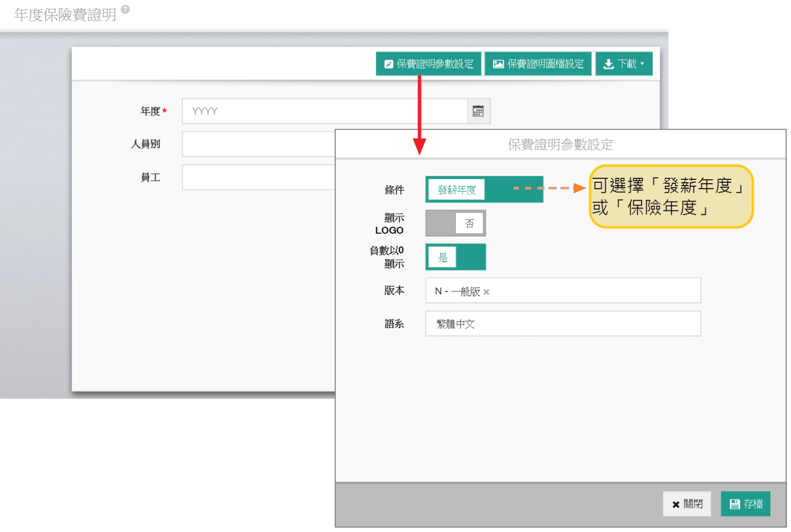Click the download arrow icon

click(x=609, y=64)
